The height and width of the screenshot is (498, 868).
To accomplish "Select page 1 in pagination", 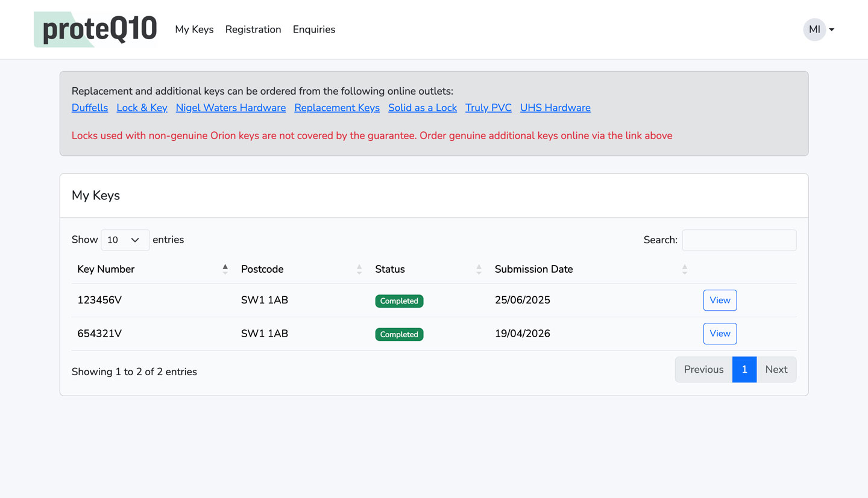I will pyautogui.click(x=744, y=370).
